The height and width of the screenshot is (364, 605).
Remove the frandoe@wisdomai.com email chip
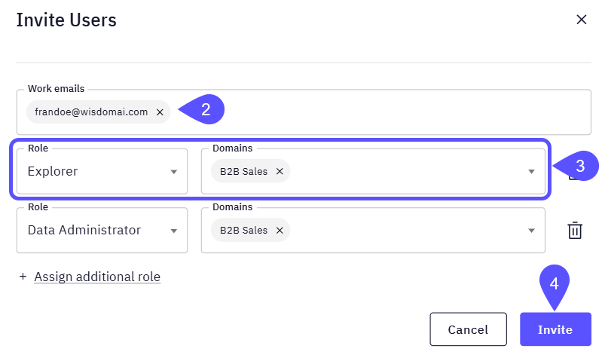160,112
